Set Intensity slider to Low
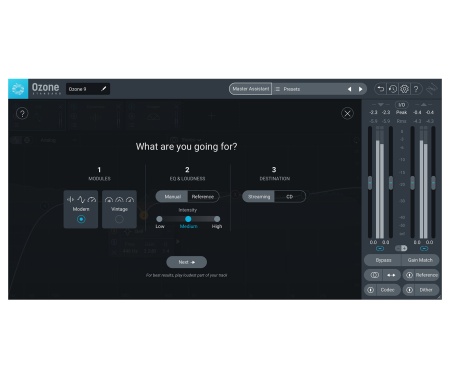 click(x=159, y=219)
